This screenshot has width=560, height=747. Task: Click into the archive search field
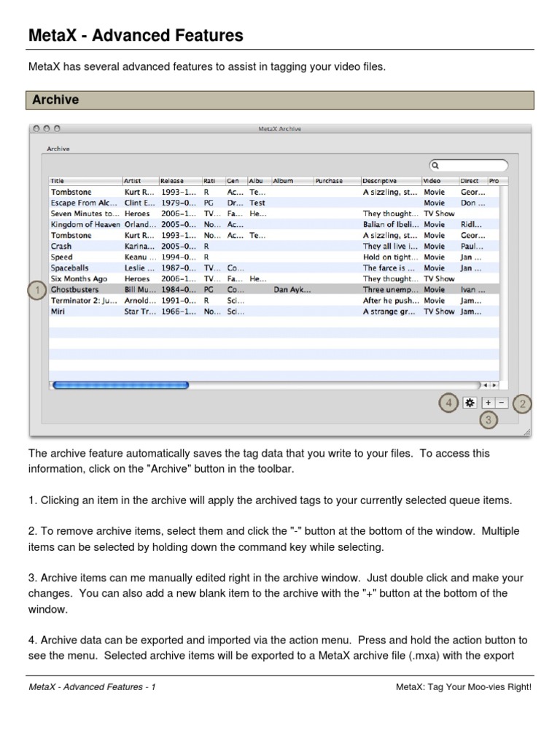point(469,166)
